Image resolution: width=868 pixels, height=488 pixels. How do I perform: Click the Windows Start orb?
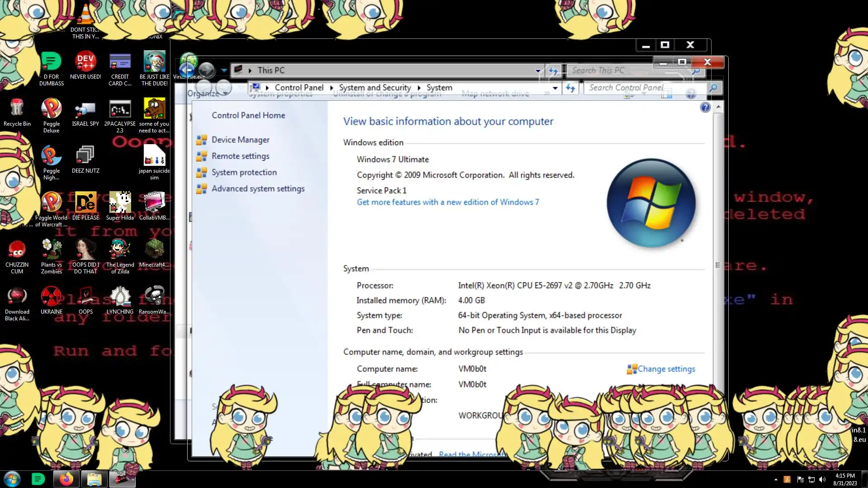click(12, 479)
